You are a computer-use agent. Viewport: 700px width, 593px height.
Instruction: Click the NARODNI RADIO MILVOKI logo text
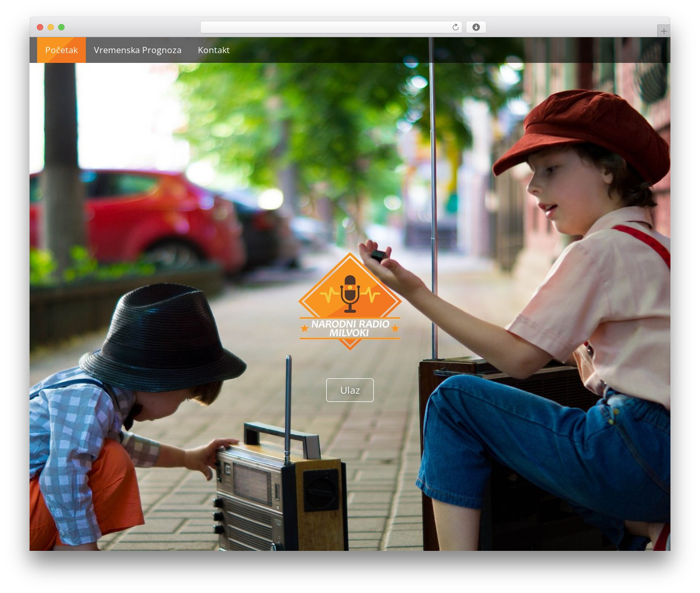(350, 328)
